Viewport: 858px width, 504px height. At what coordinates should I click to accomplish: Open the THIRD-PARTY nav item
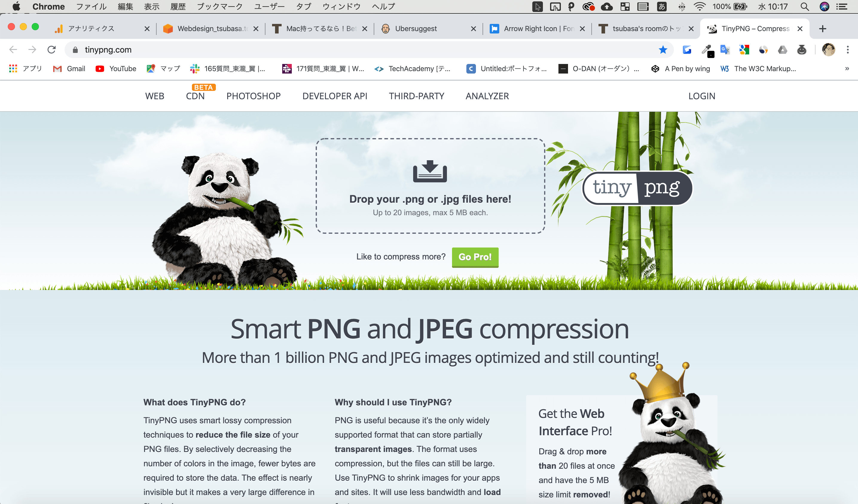coord(416,96)
